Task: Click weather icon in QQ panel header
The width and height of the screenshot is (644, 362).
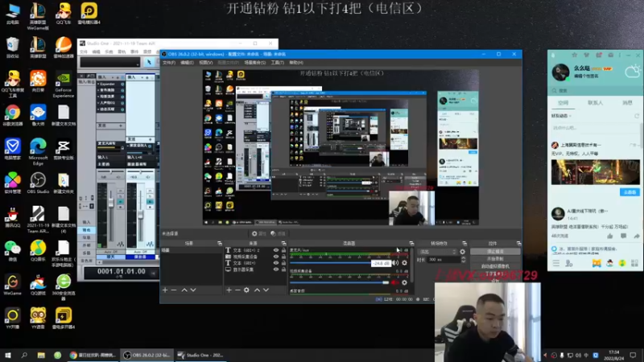Action: [632, 72]
